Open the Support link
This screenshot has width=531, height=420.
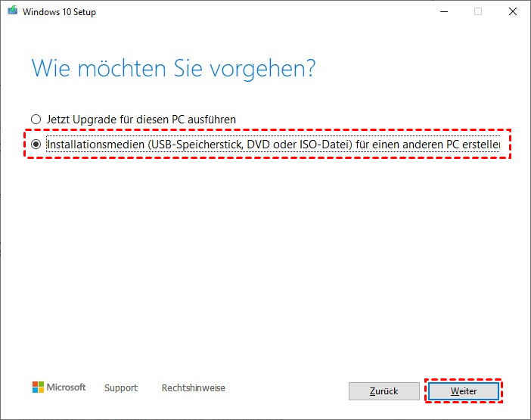click(121, 387)
